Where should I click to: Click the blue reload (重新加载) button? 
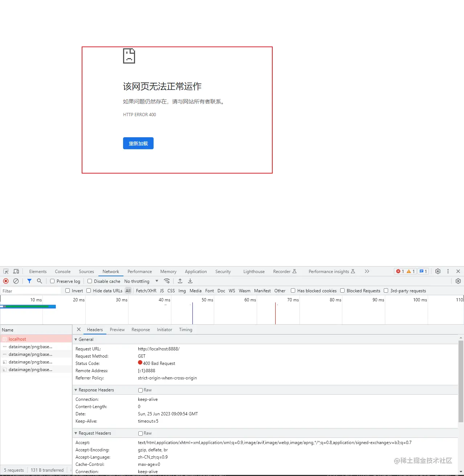pyautogui.click(x=138, y=143)
